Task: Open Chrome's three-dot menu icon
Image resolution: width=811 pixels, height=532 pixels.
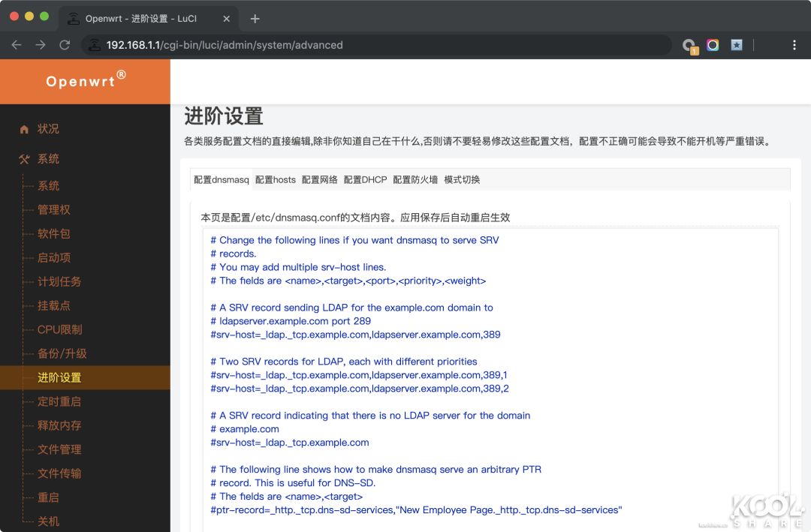Action: tap(794, 45)
